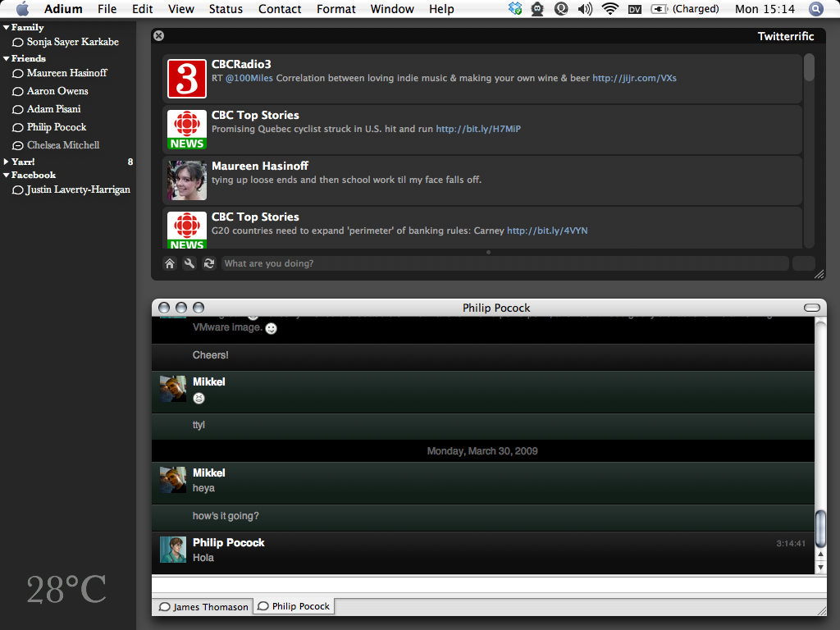The height and width of the screenshot is (630, 840).
Task: Open the Contact menu
Action: point(280,9)
